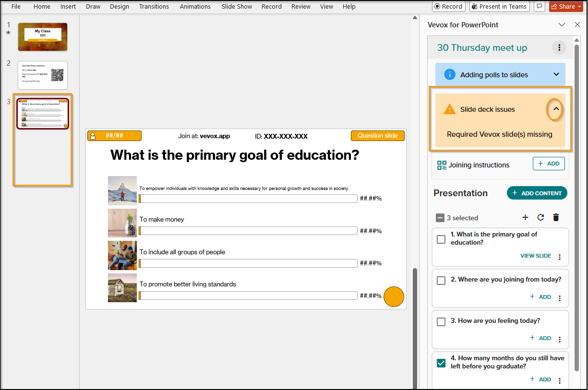Screen dimensions: 588x390
Task: Click the Joining instructions QR icon
Action: (442, 165)
